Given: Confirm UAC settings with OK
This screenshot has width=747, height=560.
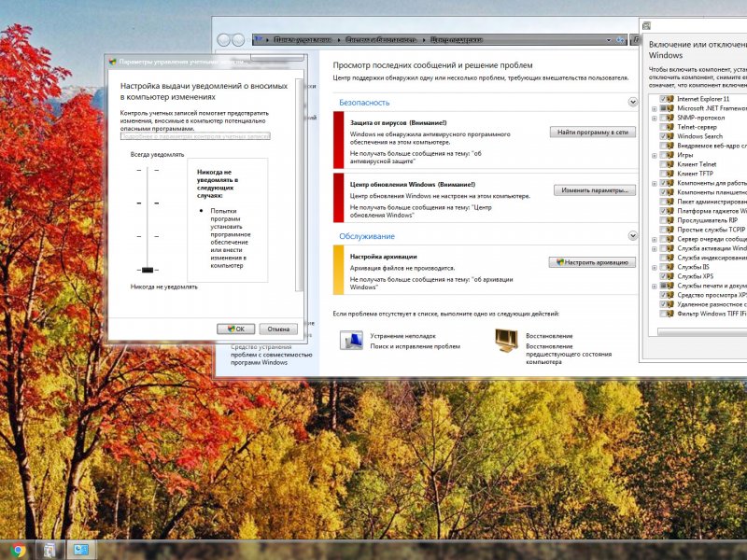Looking at the screenshot, I should coord(236,329).
